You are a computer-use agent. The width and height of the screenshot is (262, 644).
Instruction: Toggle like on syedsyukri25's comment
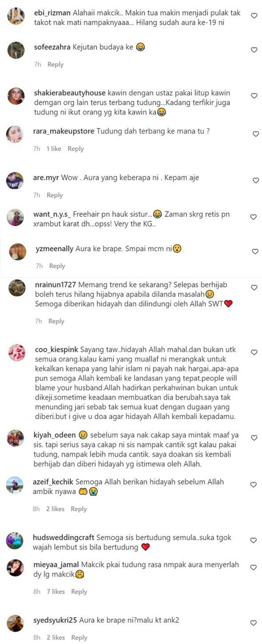[x=254, y=623]
